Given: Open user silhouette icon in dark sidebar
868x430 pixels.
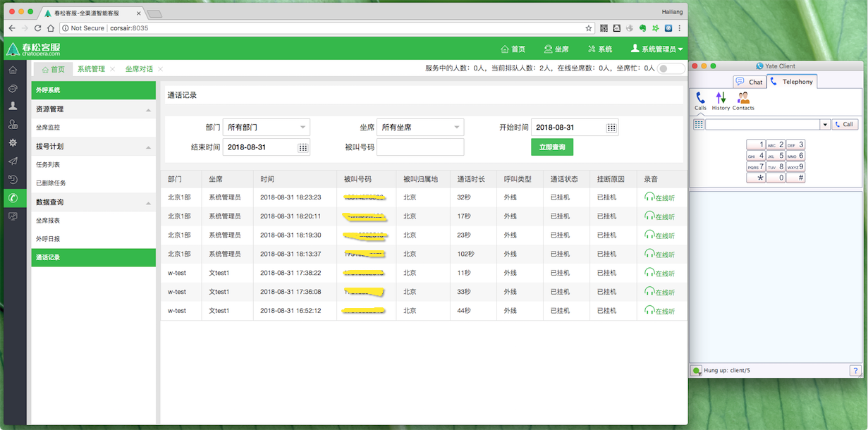Looking at the screenshot, I should tap(13, 106).
